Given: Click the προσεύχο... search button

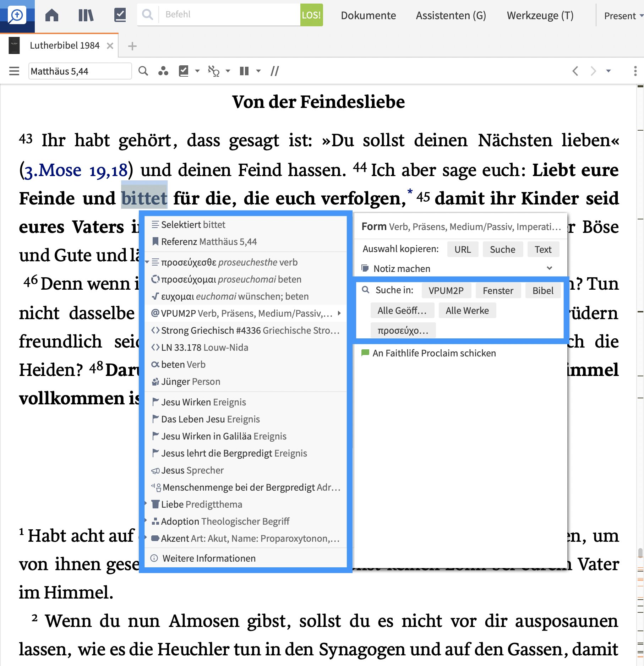Looking at the screenshot, I should pyautogui.click(x=403, y=330).
